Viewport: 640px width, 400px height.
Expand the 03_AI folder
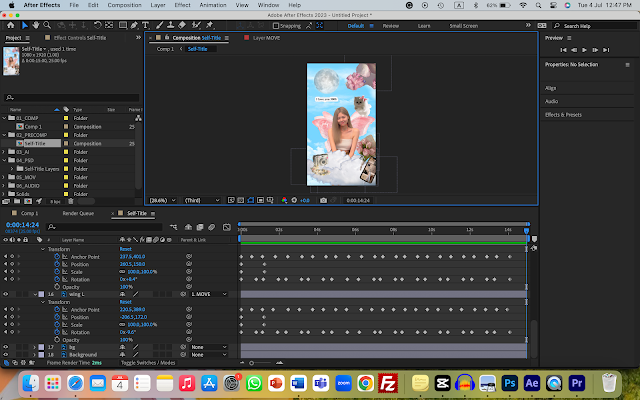4,152
